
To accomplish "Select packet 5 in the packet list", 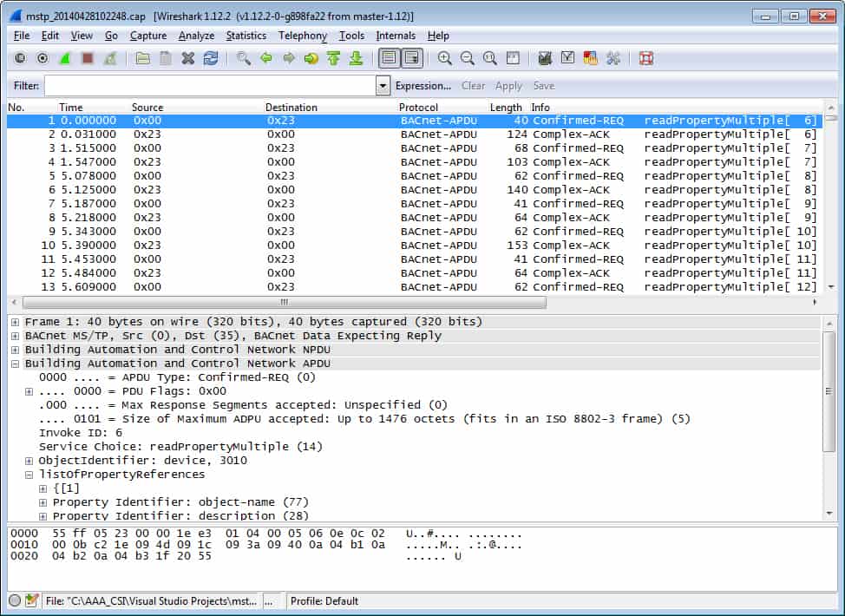I will click(x=260, y=175).
